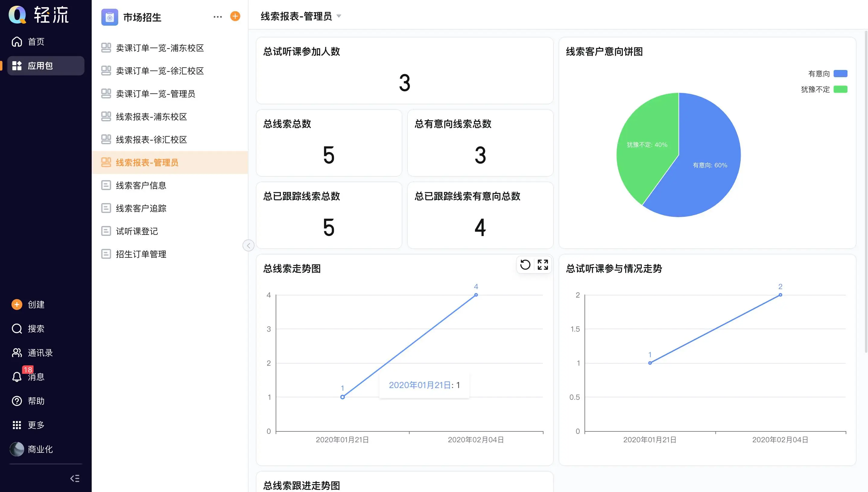The width and height of the screenshot is (868, 492).
Task: Expand 总线索走势图 chart to fullscreen
Action: 543,265
